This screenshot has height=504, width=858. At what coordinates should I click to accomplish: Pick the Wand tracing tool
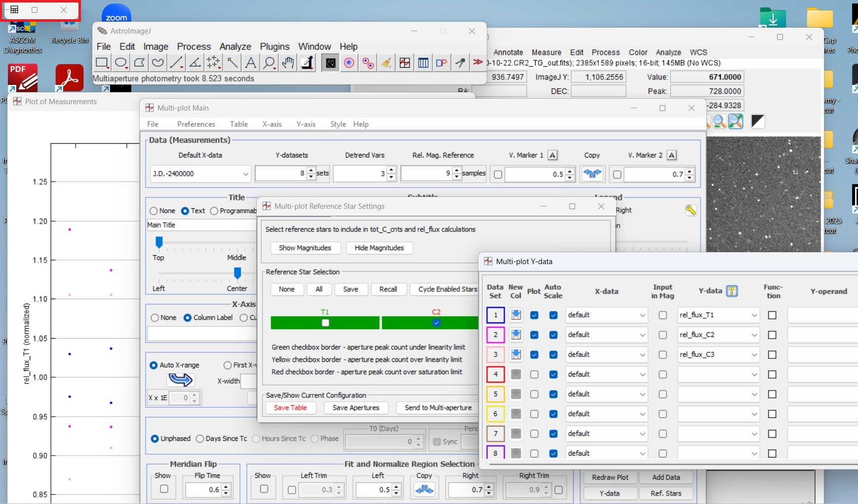click(x=232, y=63)
